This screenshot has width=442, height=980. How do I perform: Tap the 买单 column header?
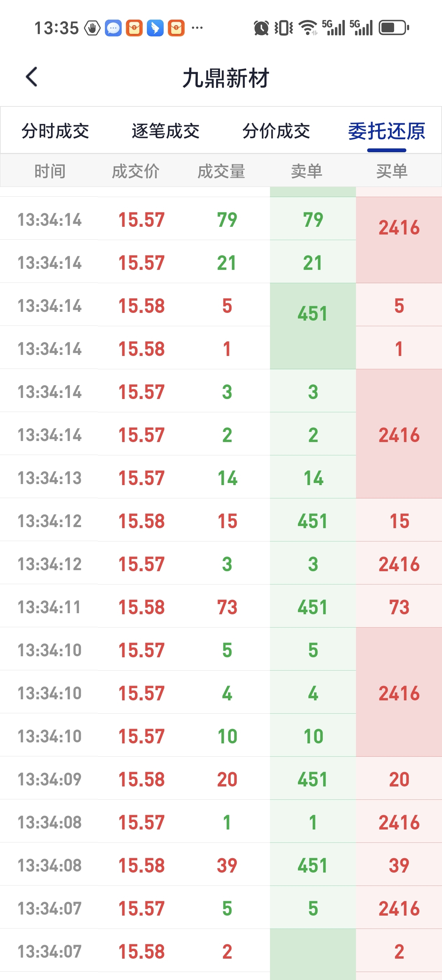click(x=392, y=171)
